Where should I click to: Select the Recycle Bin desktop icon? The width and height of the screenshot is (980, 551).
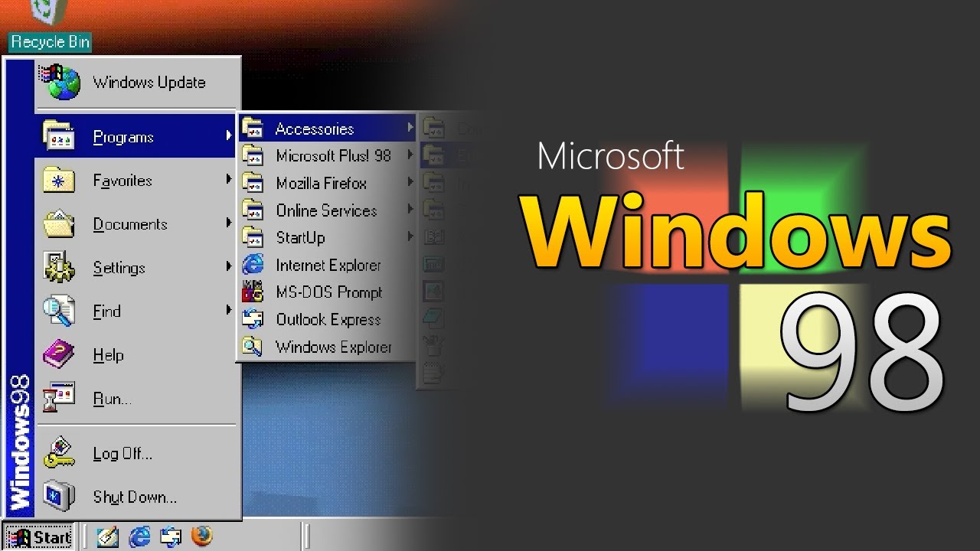pyautogui.click(x=49, y=11)
